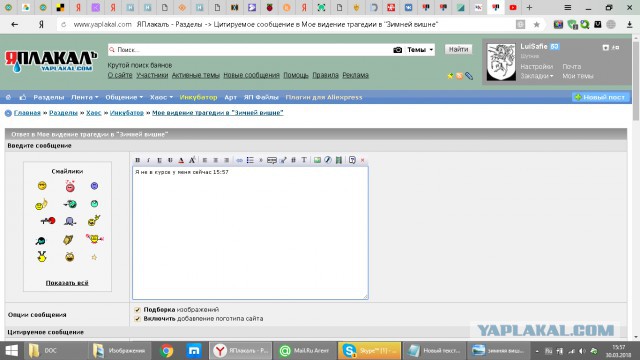
Task: Open Chrome from the taskbar
Action: [x=166, y=351]
